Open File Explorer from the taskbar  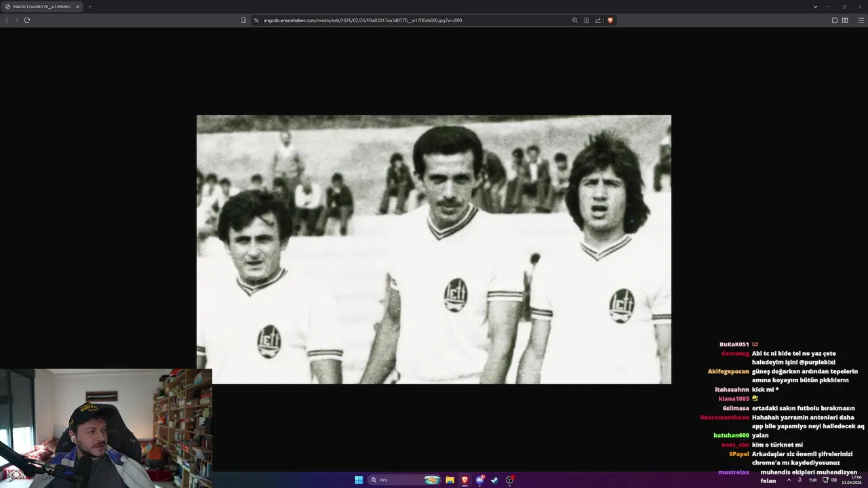[x=450, y=480]
